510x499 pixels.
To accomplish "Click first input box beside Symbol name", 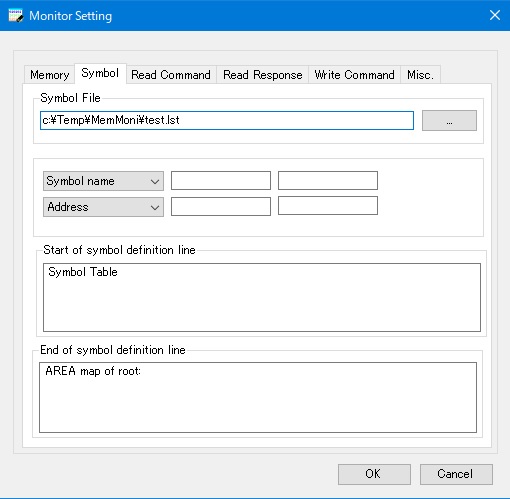I will [221, 180].
